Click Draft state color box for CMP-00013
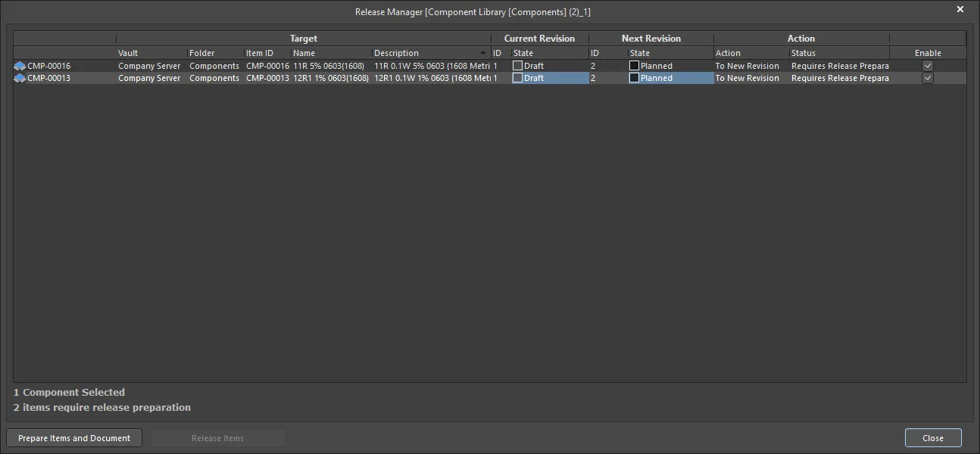The image size is (980, 454). [x=518, y=78]
